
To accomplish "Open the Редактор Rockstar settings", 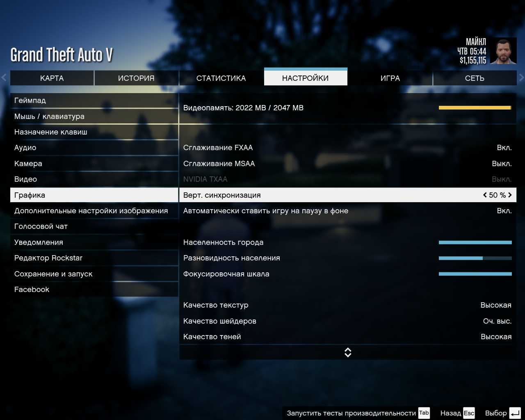I will tap(94, 258).
